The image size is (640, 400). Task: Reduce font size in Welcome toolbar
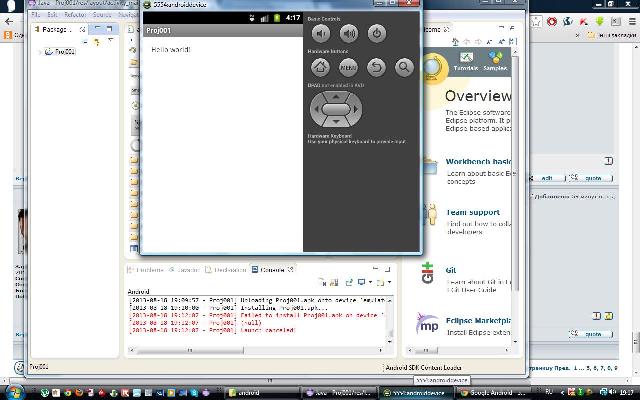(x=490, y=42)
